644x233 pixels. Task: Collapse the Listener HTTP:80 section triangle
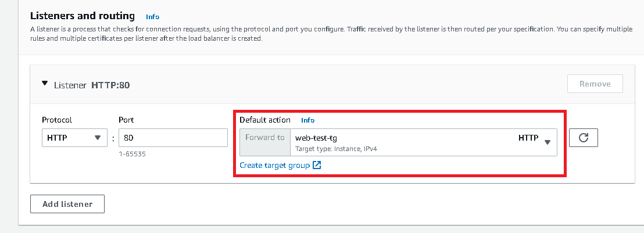tap(45, 84)
